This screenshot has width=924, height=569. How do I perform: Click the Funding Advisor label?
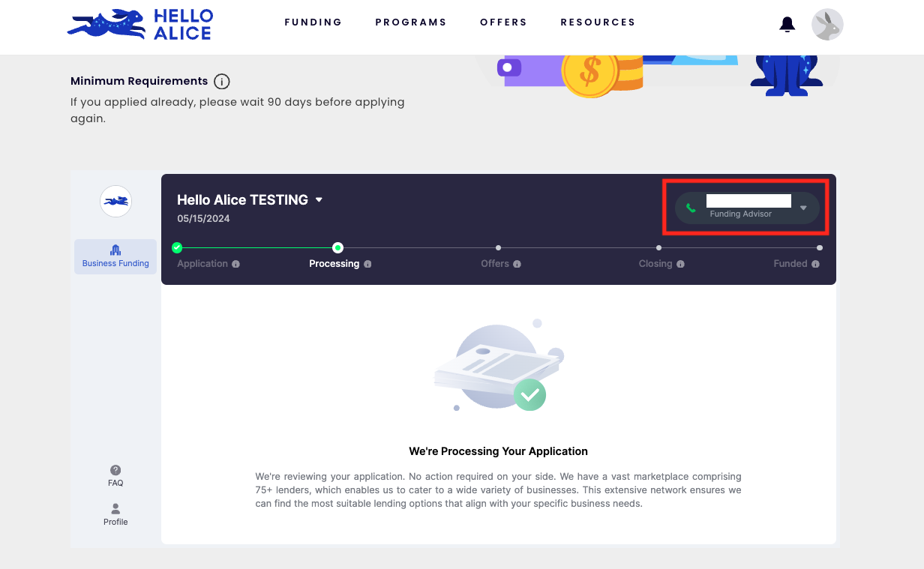click(x=741, y=214)
